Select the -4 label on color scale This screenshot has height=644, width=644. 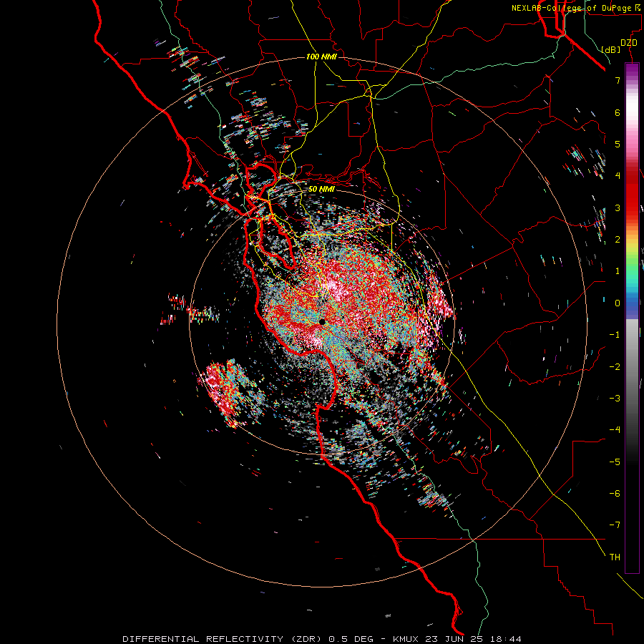(615, 430)
